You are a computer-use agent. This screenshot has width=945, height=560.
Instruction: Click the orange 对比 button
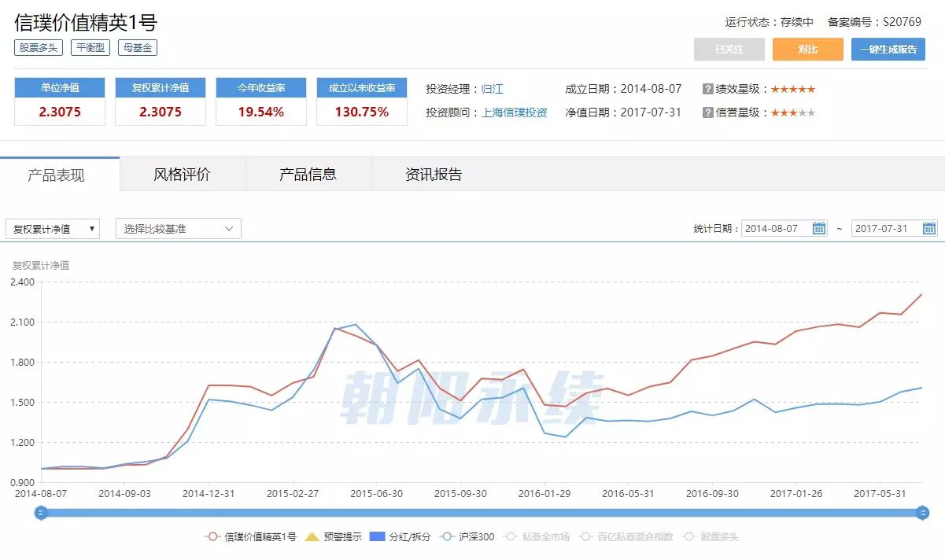[808, 50]
